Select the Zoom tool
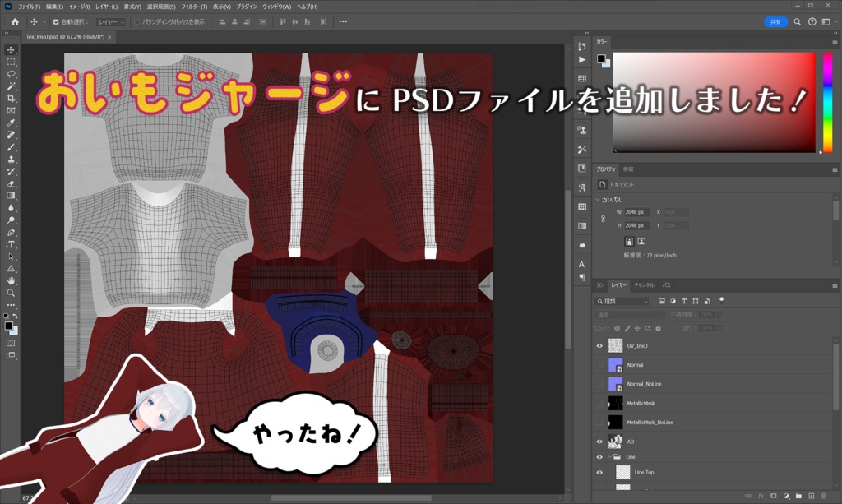Viewport: 842px width, 504px height. [x=9, y=290]
